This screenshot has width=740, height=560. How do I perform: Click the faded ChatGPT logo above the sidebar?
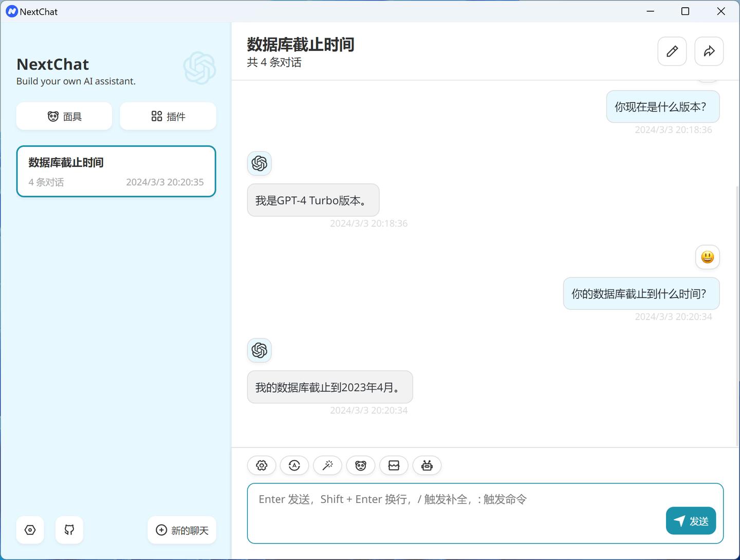pyautogui.click(x=200, y=68)
